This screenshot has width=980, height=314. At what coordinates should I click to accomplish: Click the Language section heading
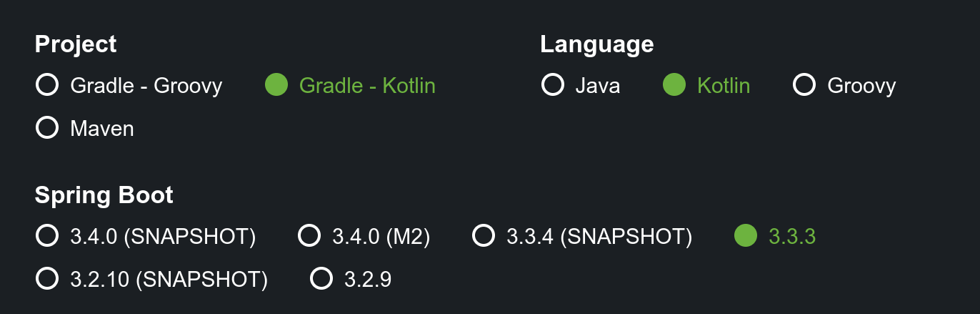pos(596,44)
